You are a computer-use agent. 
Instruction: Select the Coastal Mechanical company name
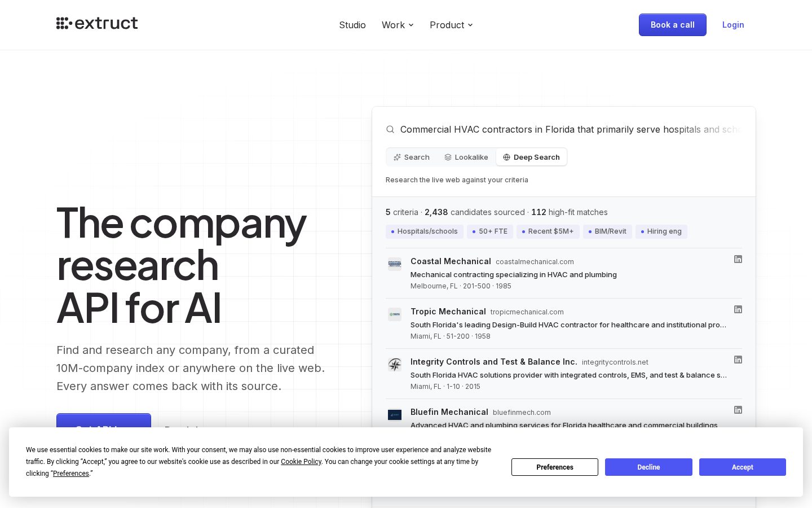point(451,261)
